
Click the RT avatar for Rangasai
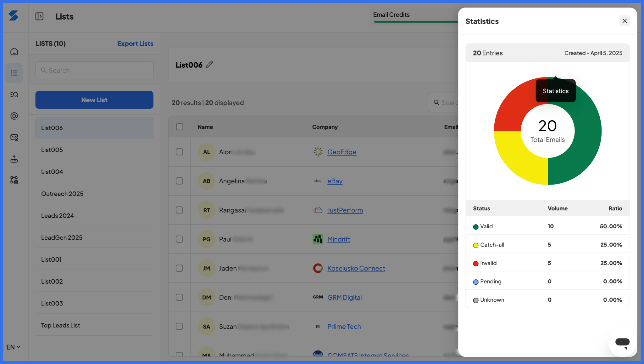click(x=206, y=210)
